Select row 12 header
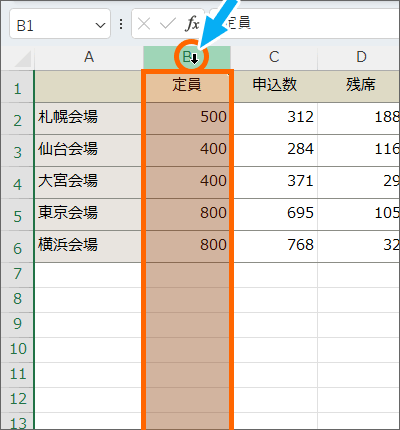 tap(17, 400)
